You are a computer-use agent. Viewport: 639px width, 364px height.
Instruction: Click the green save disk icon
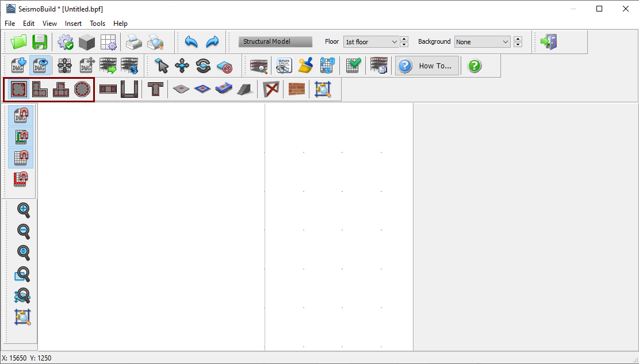(40, 42)
